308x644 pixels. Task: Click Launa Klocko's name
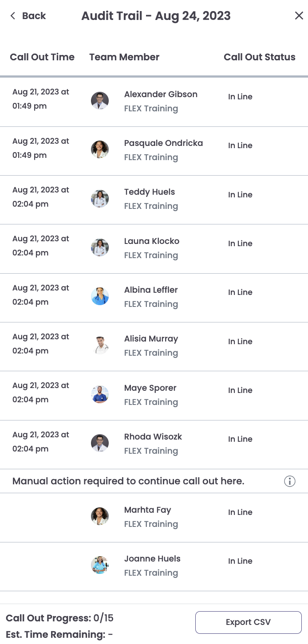click(x=152, y=241)
